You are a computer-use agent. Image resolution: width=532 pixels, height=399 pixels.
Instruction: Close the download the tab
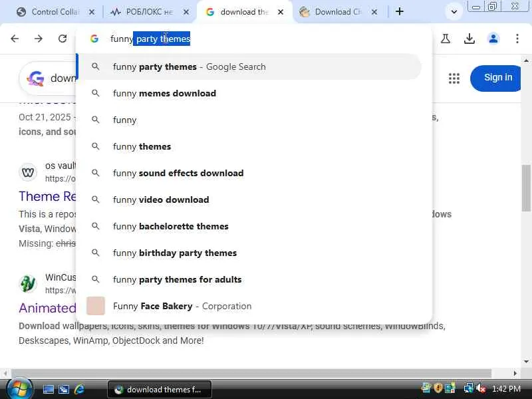pyautogui.click(x=280, y=12)
